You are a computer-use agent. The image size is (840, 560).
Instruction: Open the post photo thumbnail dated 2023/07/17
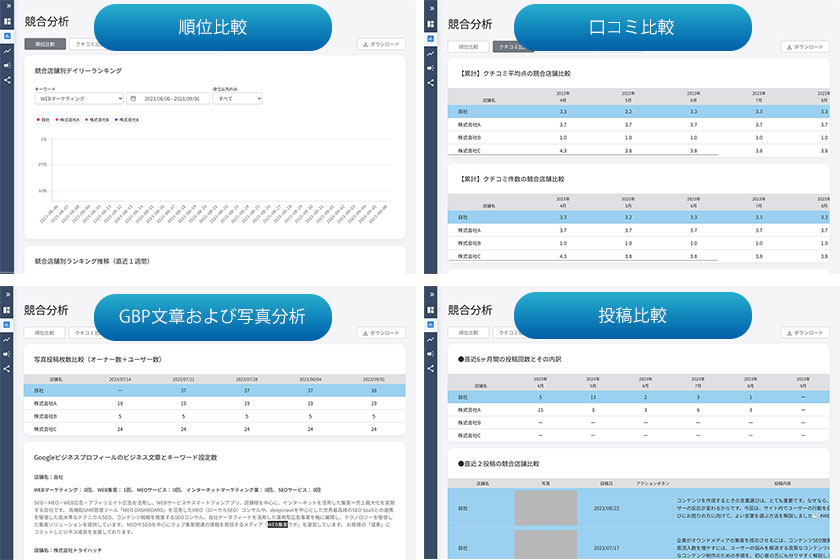point(546,545)
